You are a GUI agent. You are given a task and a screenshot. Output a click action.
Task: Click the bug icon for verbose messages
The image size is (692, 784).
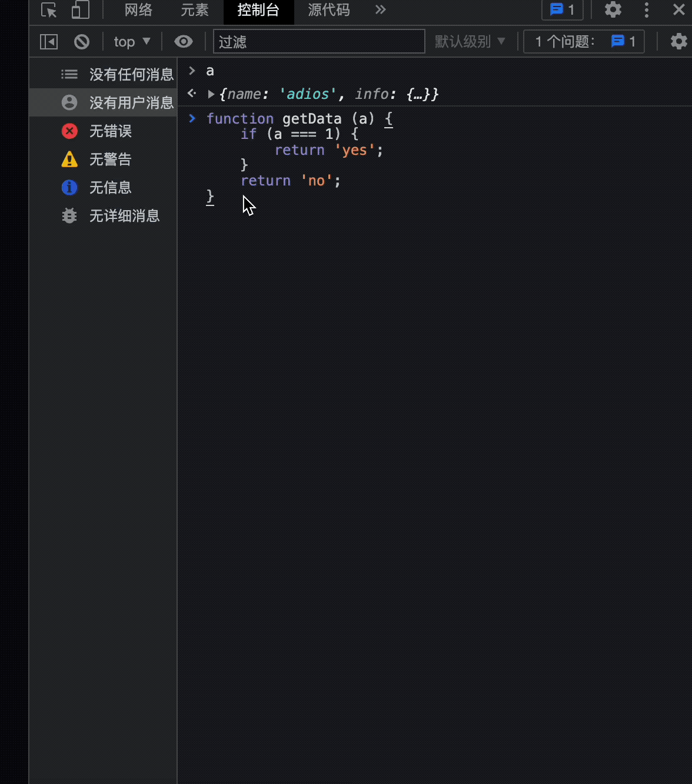[x=69, y=215]
